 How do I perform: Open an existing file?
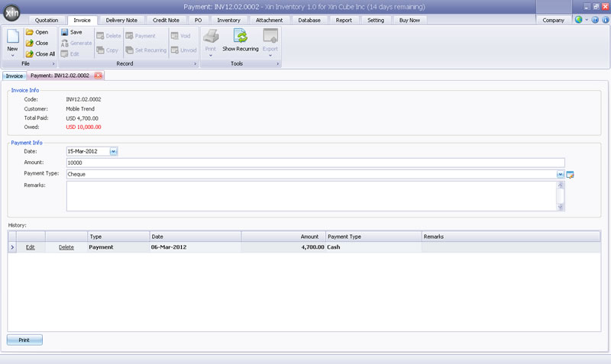(37, 32)
